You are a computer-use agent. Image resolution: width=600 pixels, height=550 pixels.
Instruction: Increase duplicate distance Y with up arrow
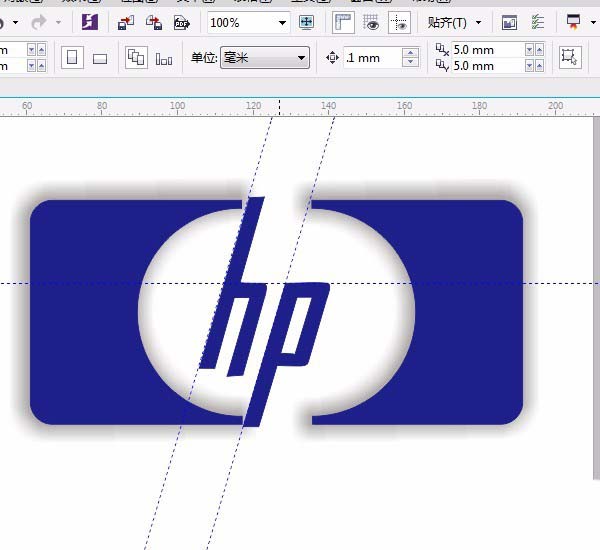click(540, 66)
